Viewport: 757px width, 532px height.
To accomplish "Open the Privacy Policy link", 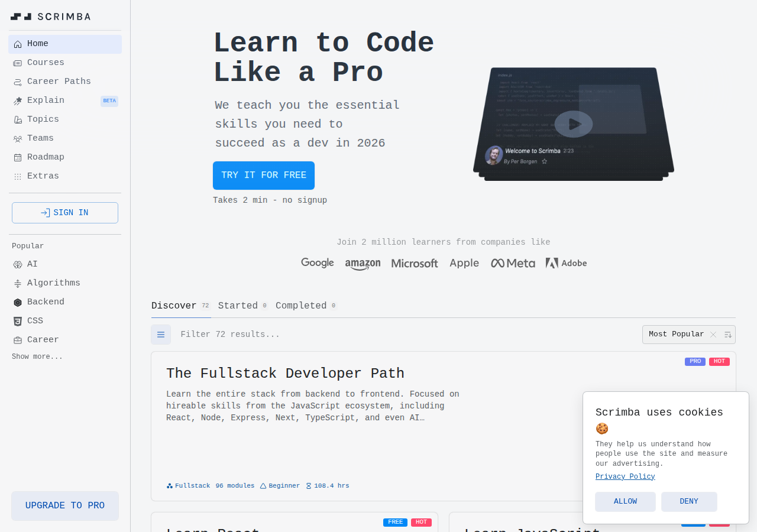I will click(625, 477).
